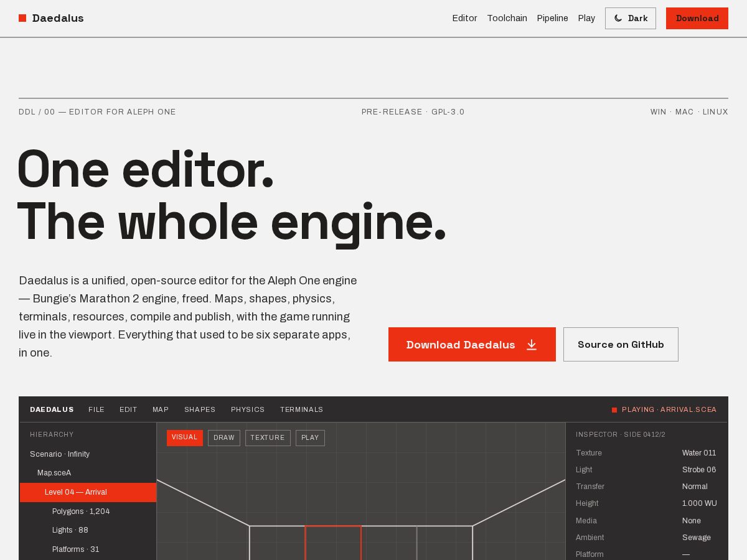
Task: Click the Daedalus red square logo
Action: [22, 18]
